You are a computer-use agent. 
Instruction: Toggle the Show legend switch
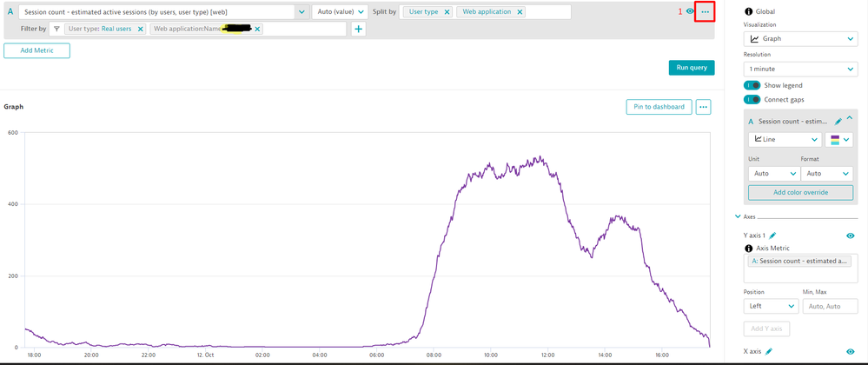pos(752,85)
